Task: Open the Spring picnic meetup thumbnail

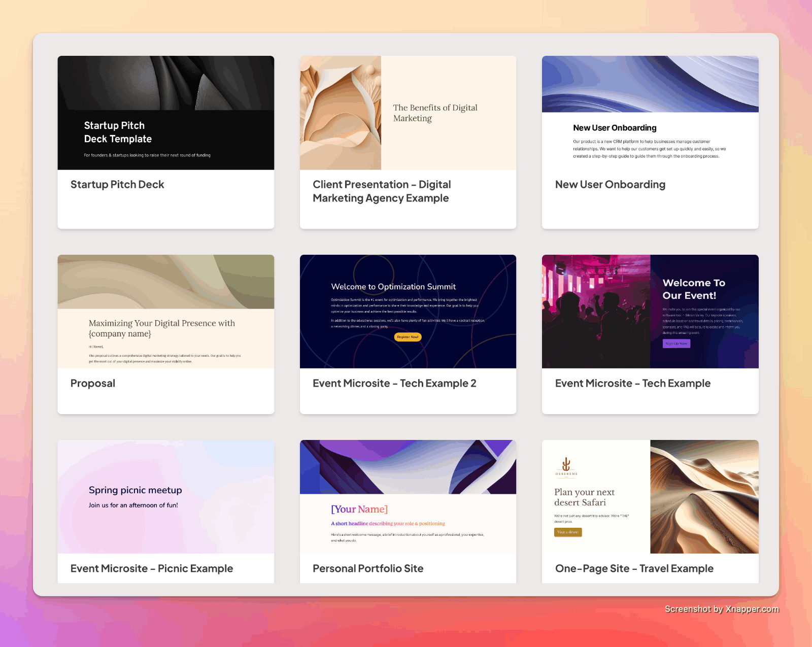Action: 165,496
